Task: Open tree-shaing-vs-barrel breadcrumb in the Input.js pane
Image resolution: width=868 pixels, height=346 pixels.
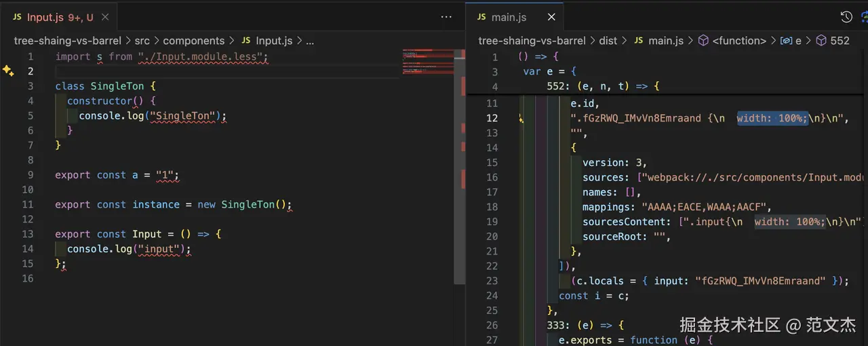Action: click(x=67, y=41)
